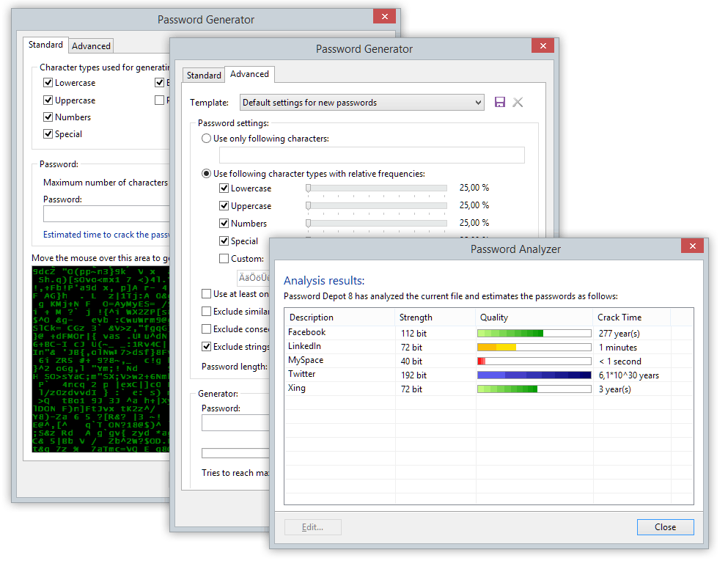The image size is (728, 569).
Task: Click the custom characters 'ÄäÖöÜ' field
Action: 254,278
